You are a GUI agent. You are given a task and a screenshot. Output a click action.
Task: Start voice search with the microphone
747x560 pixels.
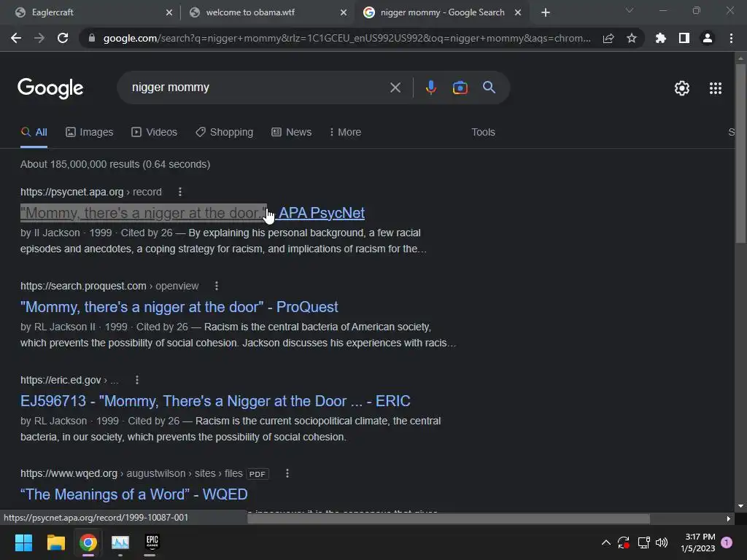tap(430, 87)
